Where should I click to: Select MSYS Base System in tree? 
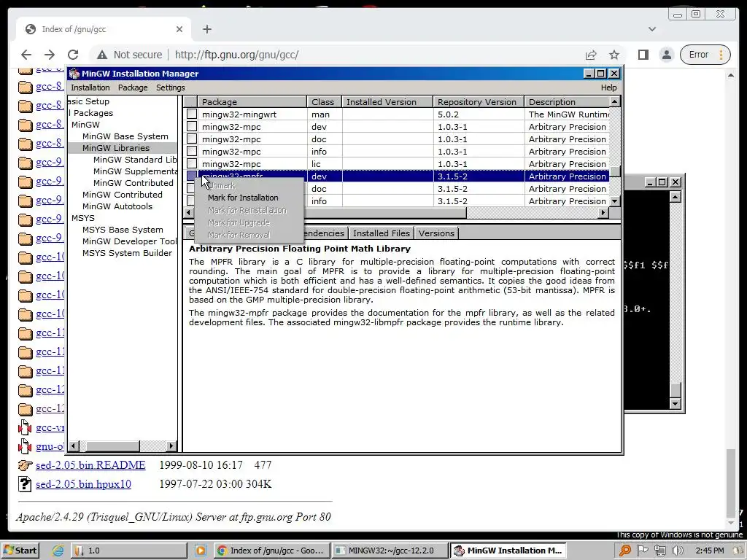[x=123, y=230]
